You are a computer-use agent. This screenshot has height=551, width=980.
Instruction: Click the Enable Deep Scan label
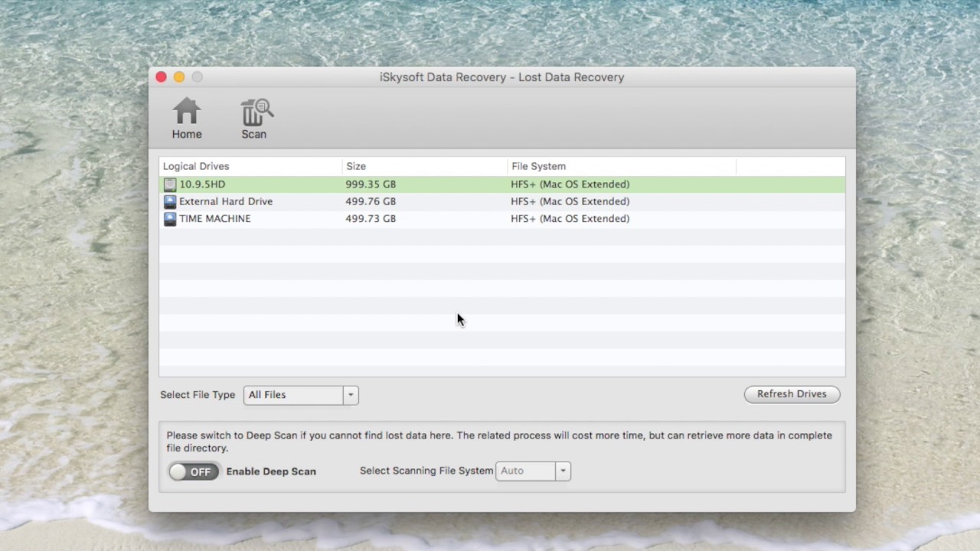click(x=271, y=471)
